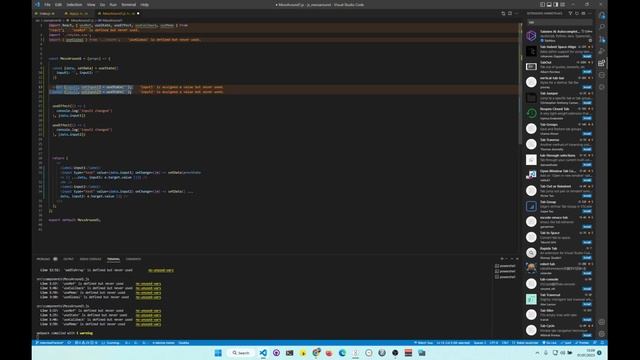Install the Tab to Space extension

587,242
